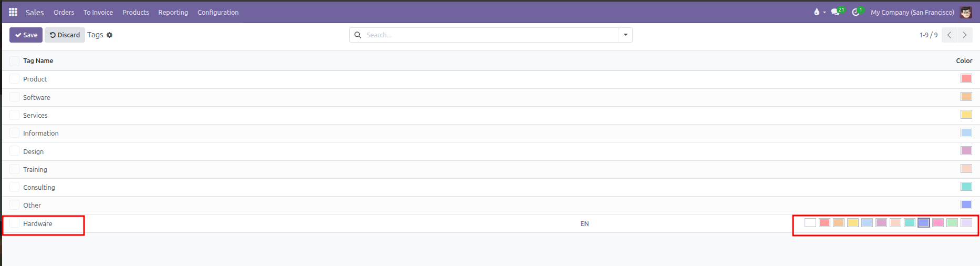The height and width of the screenshot is (266, 980).
Task: Open the Tags gear actions menu
Action: tap(110, 35)
